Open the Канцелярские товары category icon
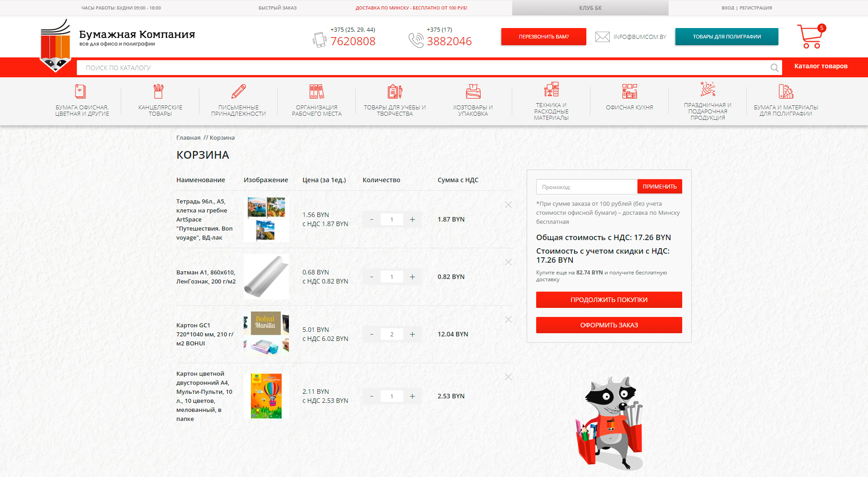868x477 pixels. click(158, 92)
